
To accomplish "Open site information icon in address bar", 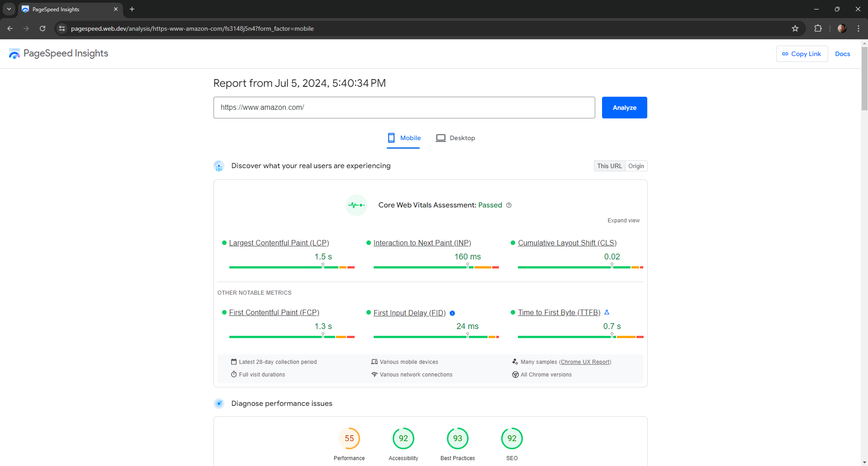I will coord(62,28).
